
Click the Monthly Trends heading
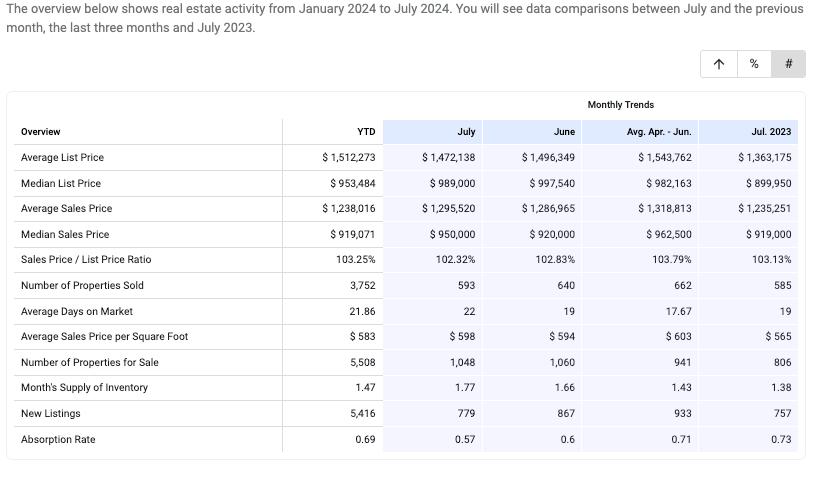coord(620,105)
